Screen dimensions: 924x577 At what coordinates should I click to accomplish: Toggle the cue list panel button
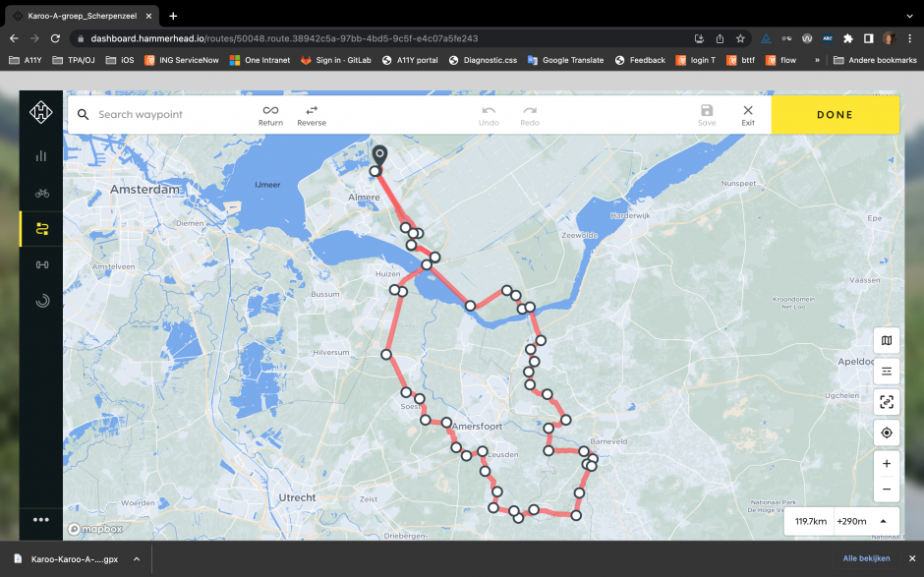coord(887,372)
